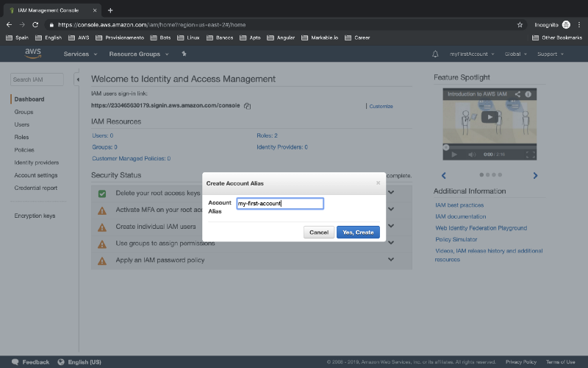The image size is (588, 368).
Task: Open Roles in IAM sidebar
Action: tap(21, 137)
